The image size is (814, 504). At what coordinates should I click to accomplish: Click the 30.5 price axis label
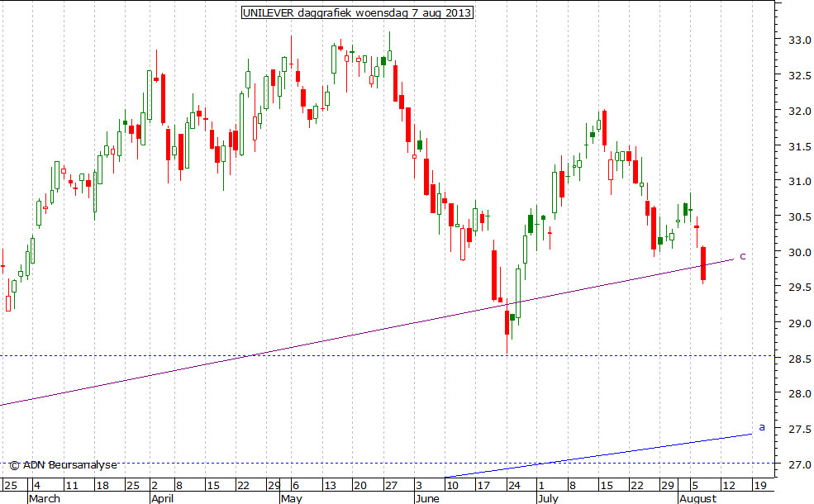point(799,217)
